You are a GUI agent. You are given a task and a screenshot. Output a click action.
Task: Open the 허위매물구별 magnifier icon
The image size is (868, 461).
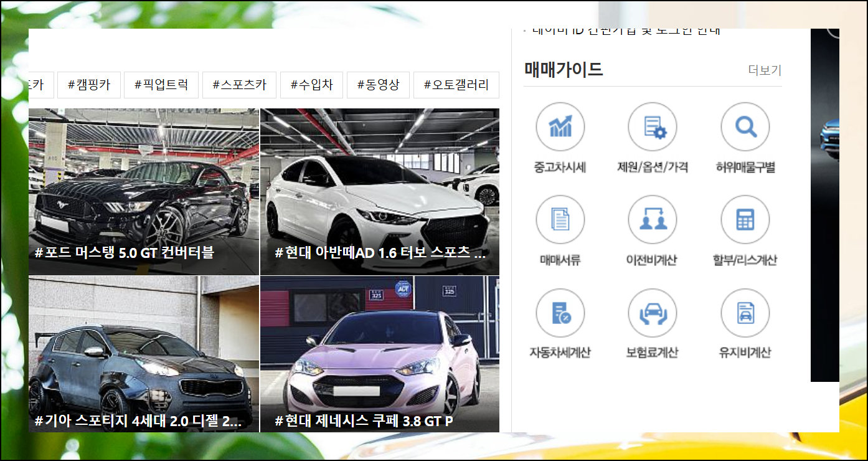click(745, 127)
